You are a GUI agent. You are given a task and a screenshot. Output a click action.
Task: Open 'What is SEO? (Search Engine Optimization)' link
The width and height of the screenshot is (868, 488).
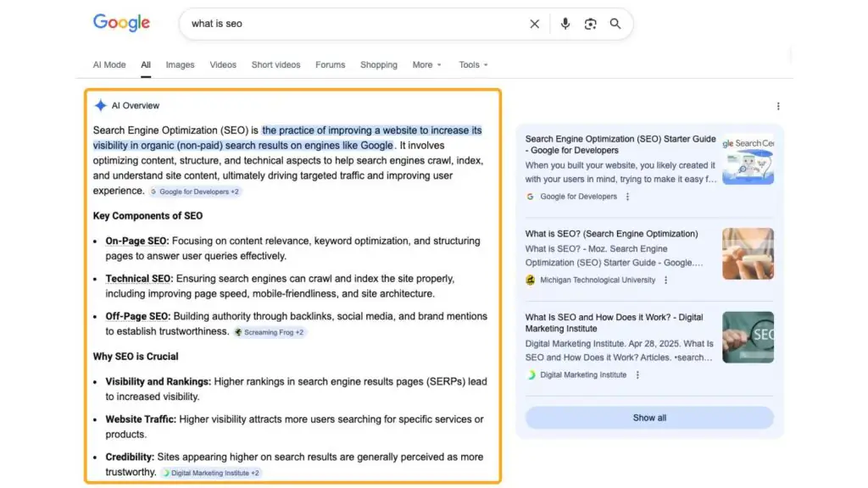point(611,234)
